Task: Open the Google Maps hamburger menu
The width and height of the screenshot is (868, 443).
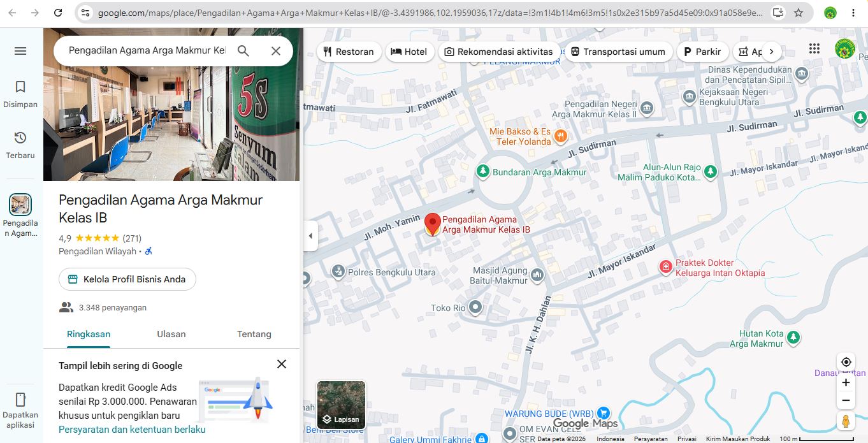Action: click(x=20, y=51)
